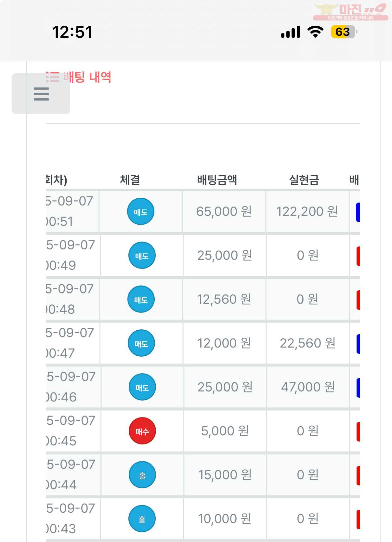Tap the 마진 watermark logo
The height and width of the screenshot is (542, 392).
point(351,12)
